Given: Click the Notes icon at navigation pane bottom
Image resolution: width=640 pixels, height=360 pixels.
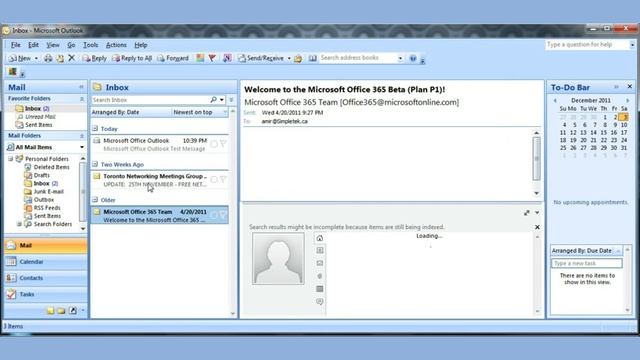Looking at the screenshot, I should [51, 311].
